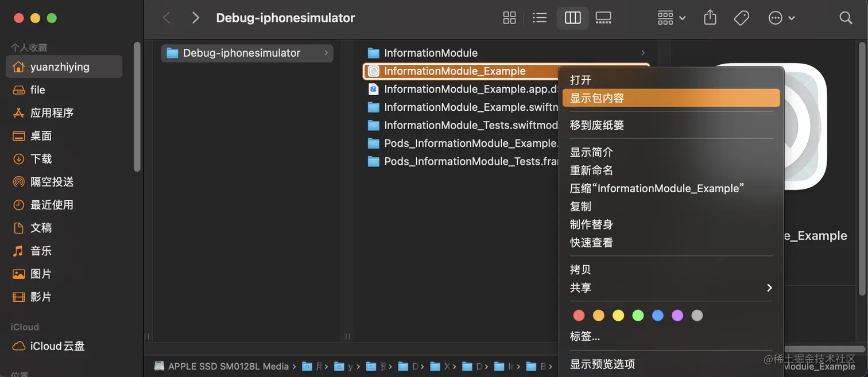Go back with the left chevron
Viewport: 868px width, 377px height.
(x=166, y=18)
